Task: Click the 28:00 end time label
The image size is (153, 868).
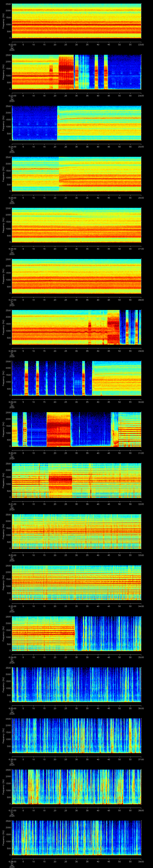Action: (x=141, y=300)
